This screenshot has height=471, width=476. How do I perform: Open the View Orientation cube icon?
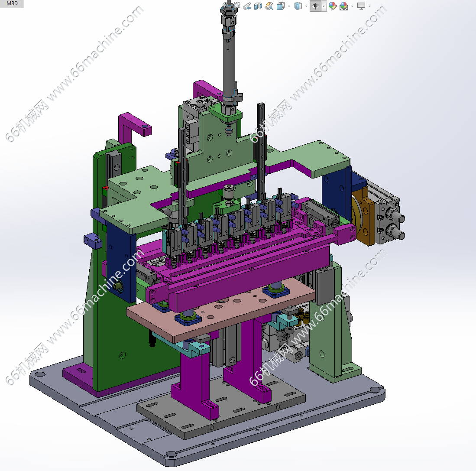(x=280, y=6)
